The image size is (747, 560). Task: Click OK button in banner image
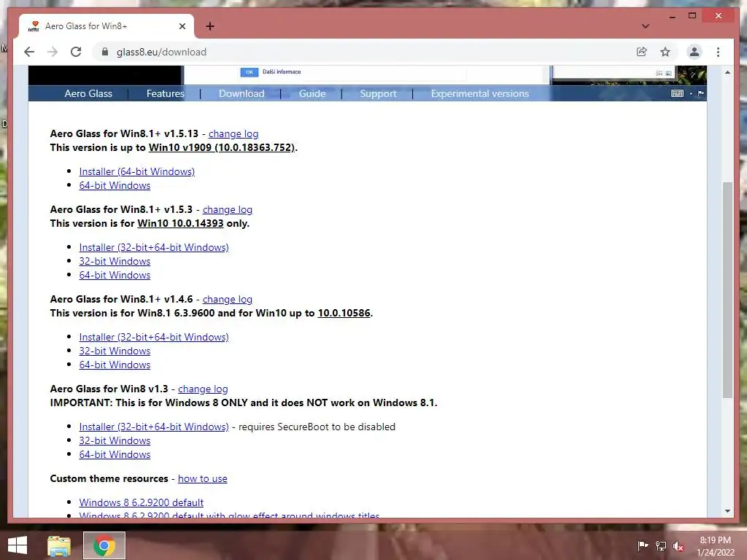click(x=249, y=72)
